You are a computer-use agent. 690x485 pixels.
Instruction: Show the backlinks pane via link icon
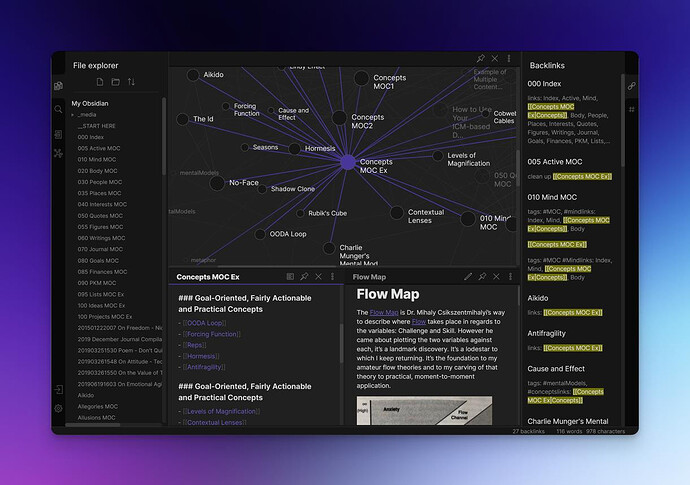(x=631, y=86)
